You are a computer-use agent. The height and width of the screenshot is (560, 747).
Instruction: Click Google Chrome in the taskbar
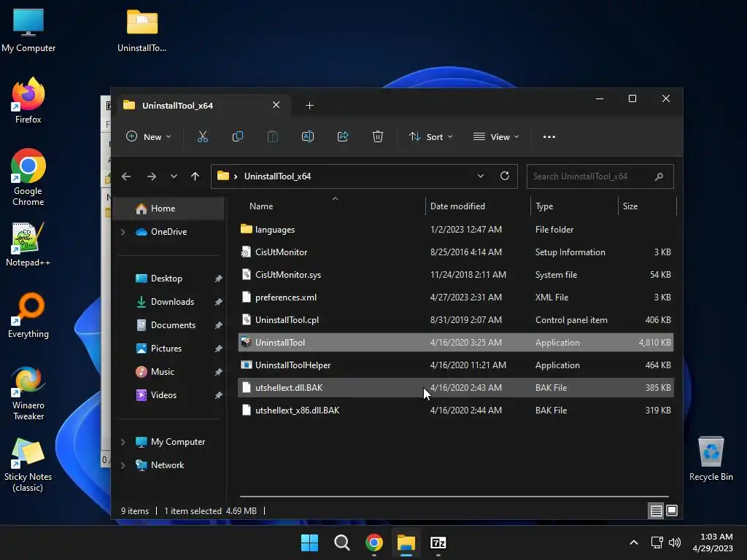pyautogui.click(x=374, y=542)
